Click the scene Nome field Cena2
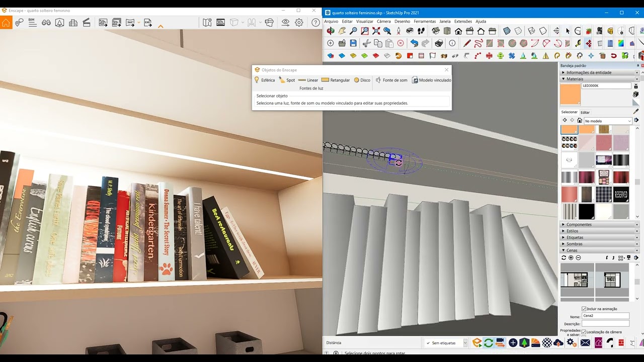 (605, 316)
